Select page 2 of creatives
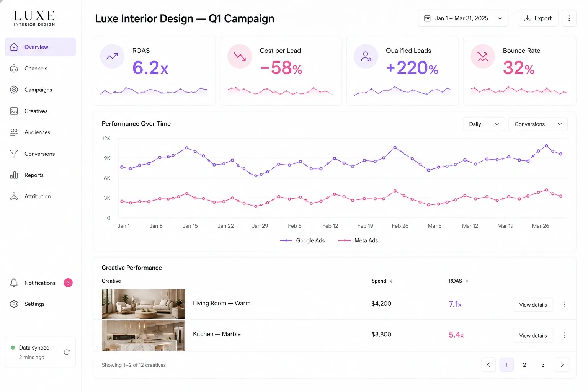The width and height of the screenshot is (588, 392). click(524, 364)
